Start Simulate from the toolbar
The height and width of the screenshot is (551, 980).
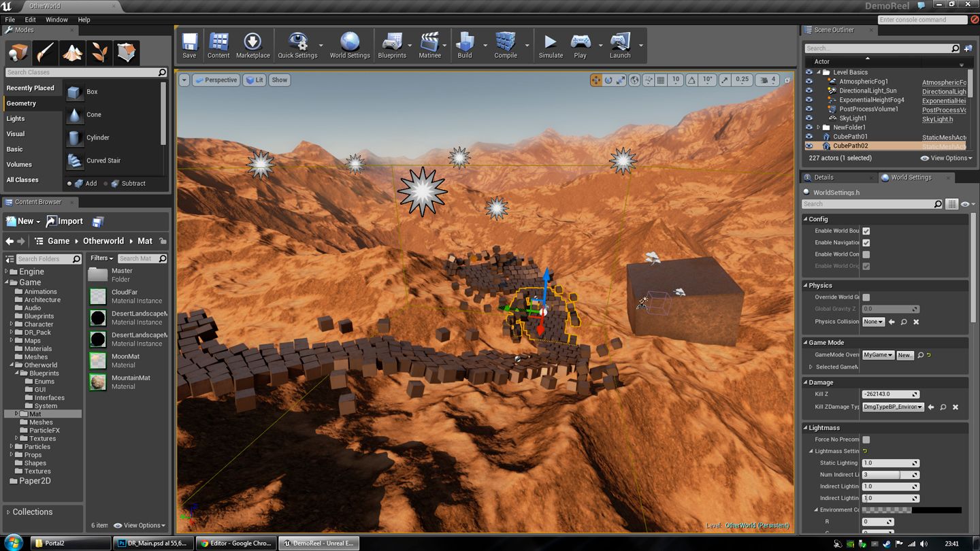tap(551, 45)
